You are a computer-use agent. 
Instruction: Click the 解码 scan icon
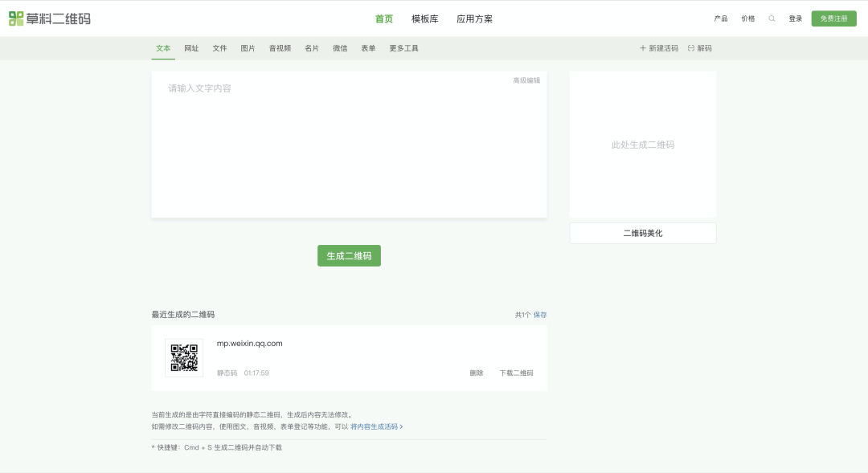[x=691, y=48]
